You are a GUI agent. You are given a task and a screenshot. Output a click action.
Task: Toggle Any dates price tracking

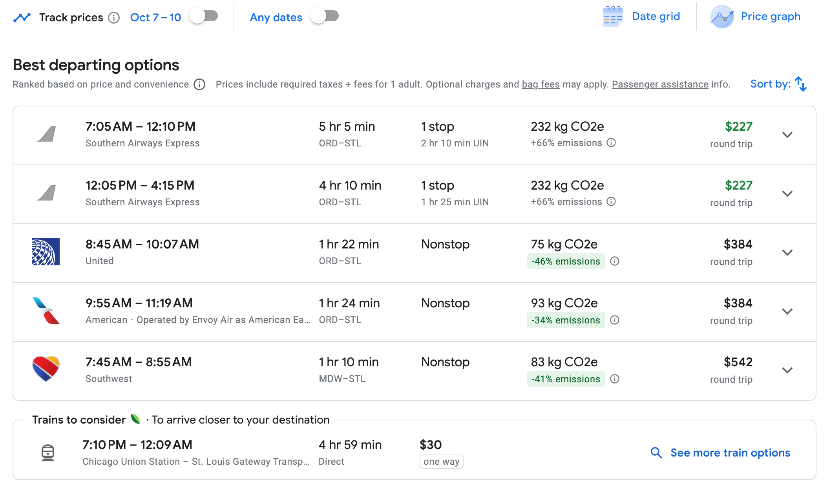pos(325,16)
